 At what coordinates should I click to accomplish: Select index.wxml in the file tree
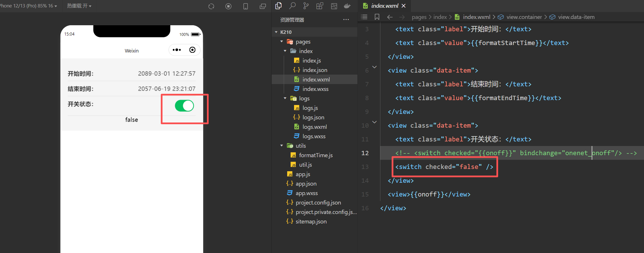314,79
